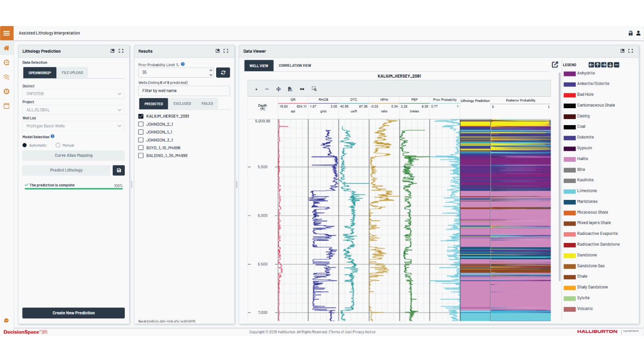Click the zoom-in plus icon in well toolbar

(256, 89)
